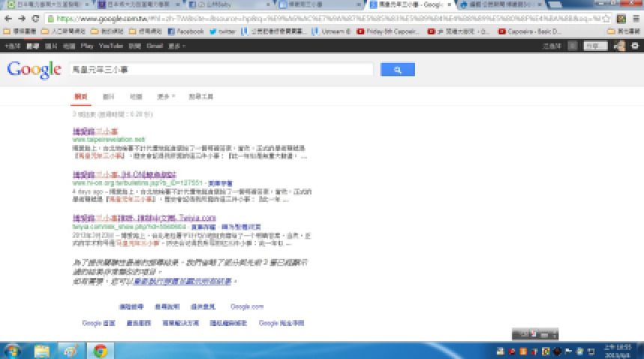This screenshot has height=359, width=644.
Task: Open 搜尋工具 search tools options
Action: coord(201,96)
